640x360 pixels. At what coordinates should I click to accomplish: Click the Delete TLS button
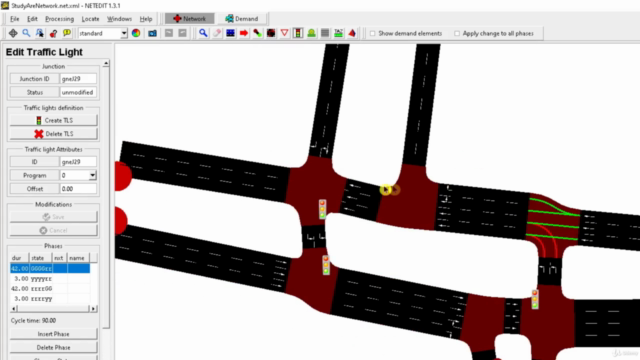(53, 134)
